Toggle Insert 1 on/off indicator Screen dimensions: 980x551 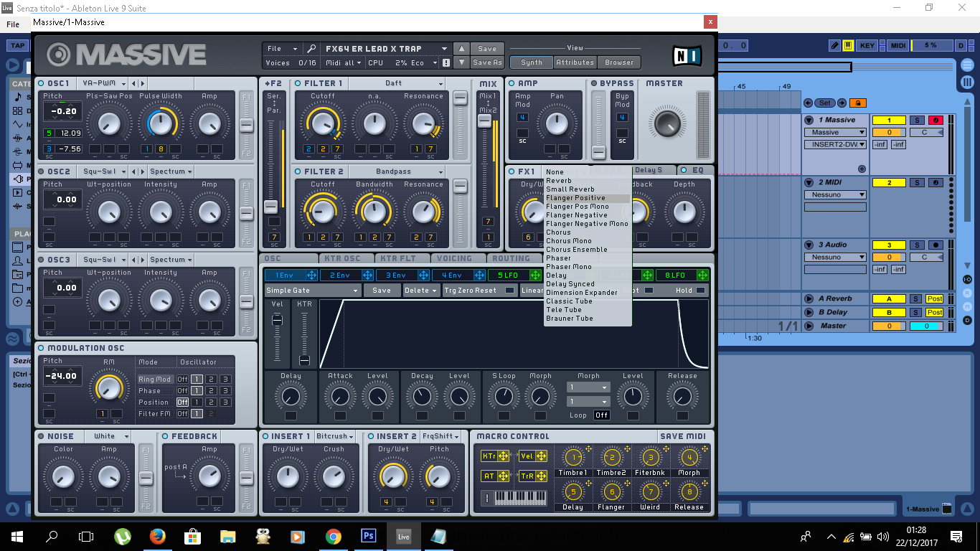265,436
